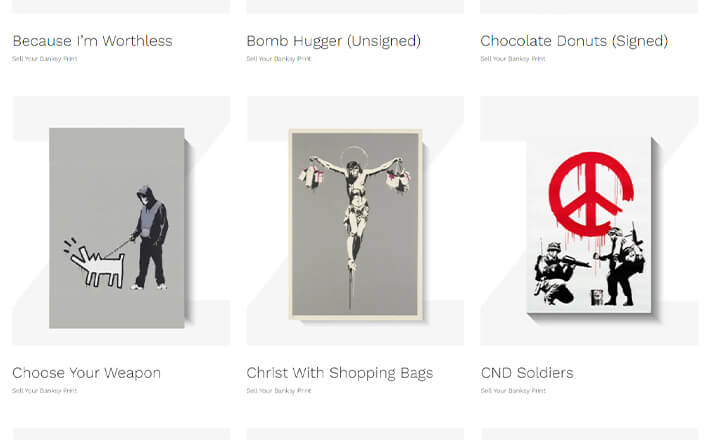Open the partially visible card below CND Soldiers
Screen dimensions: 710x440
(x=589, y=434)
